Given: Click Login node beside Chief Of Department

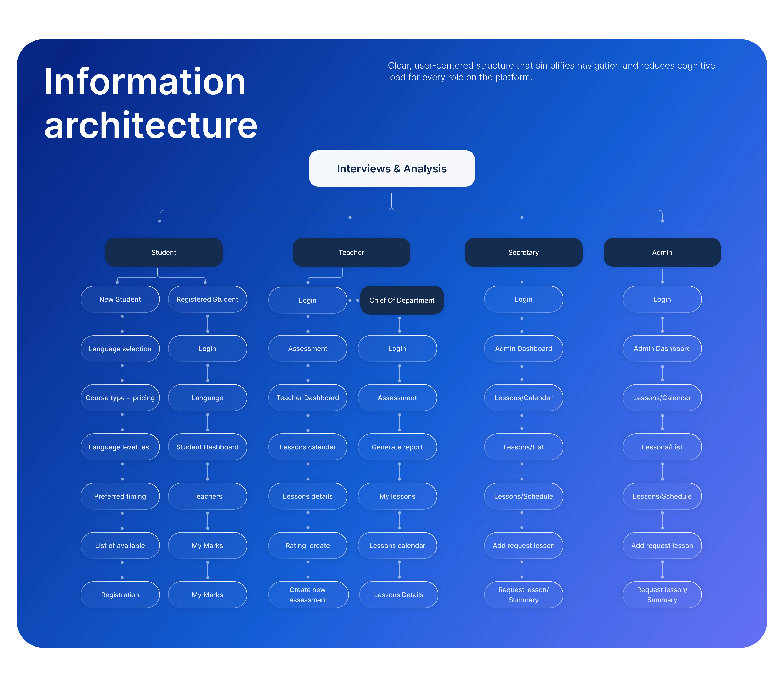Looking at the screenshot, I should point(308,300).
